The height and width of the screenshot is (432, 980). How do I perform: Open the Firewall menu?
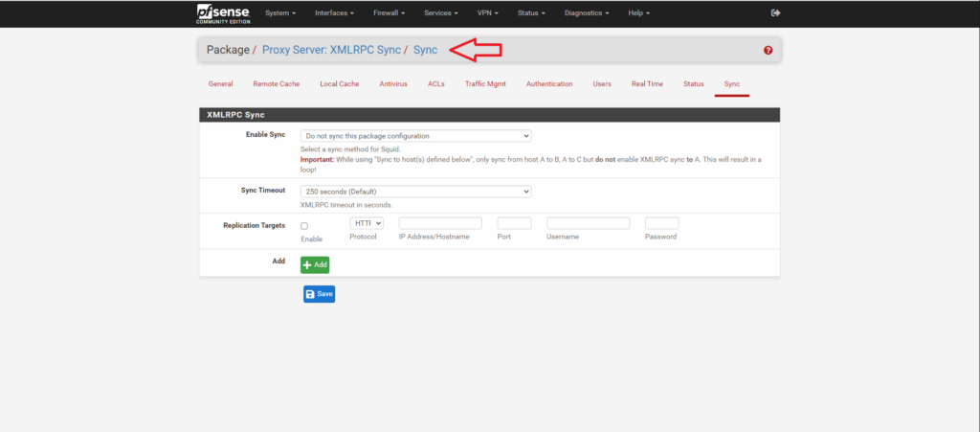[x=390, y=13]
